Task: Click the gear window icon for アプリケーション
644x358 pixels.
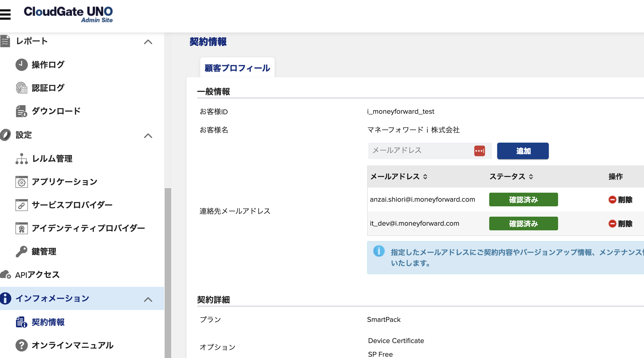Action: coord(21,182)
